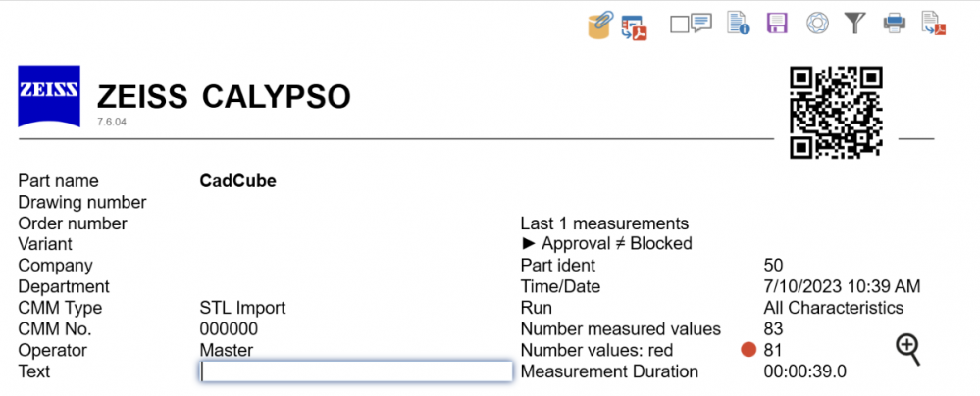Image resolution: width=980 pixels, height=396 pixels.
Task: Click the QR code image
Action: [837, 112]
